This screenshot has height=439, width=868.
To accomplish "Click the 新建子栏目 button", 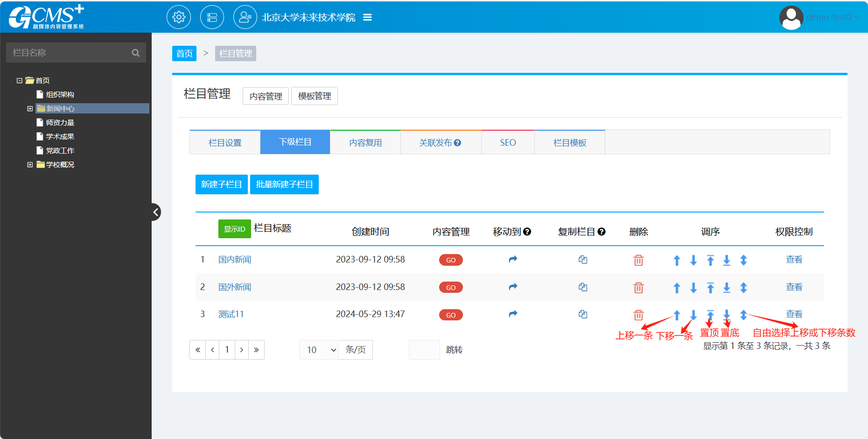I will (221, 184).
